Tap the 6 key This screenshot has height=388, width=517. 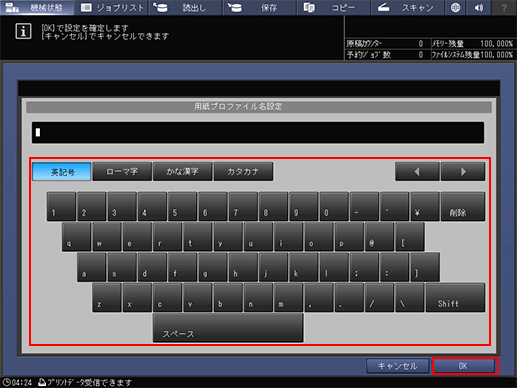click(213, 206)
